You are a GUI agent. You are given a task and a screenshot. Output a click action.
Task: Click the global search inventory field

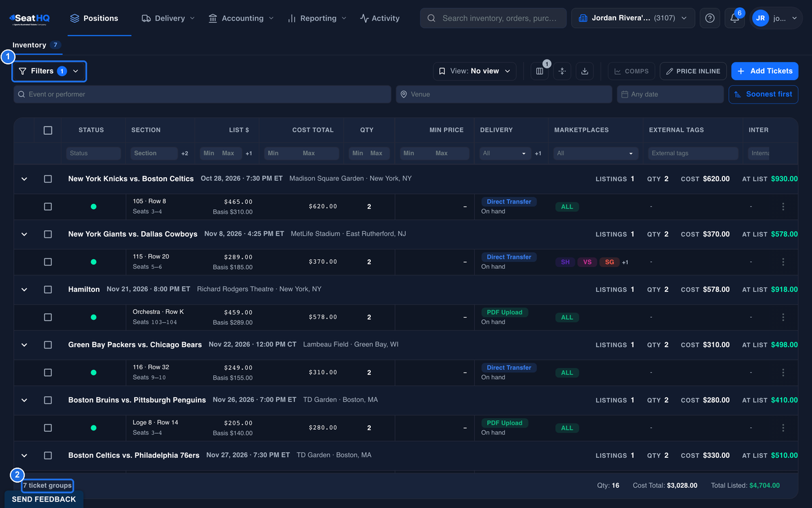coord(493,18)
